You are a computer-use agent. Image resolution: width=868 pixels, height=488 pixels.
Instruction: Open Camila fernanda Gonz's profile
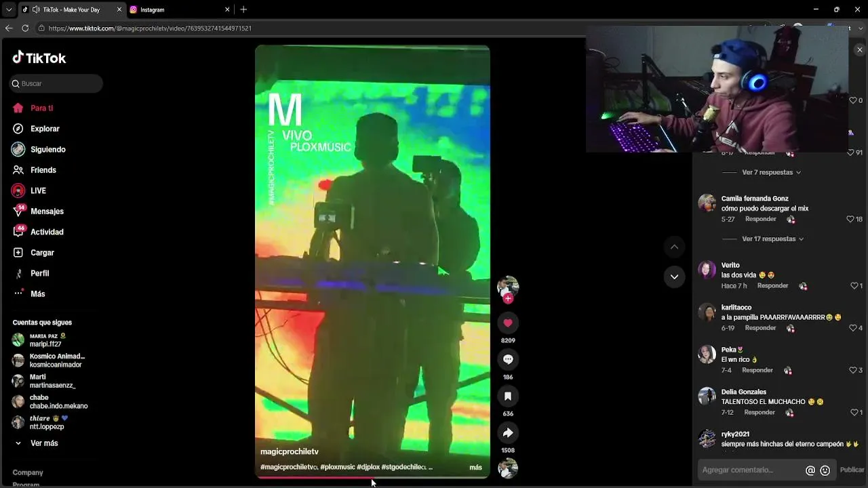click(x=755, y=199)
